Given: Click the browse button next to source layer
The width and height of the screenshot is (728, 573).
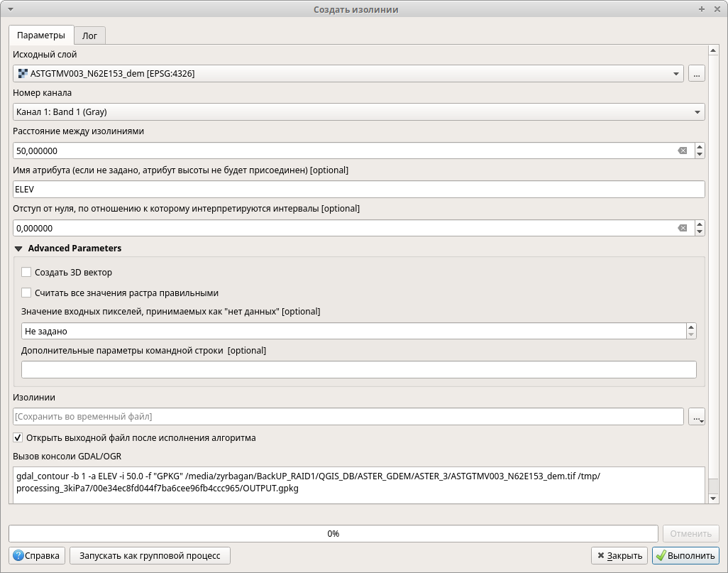Looking at the screenshot, I should click(696, 73).
